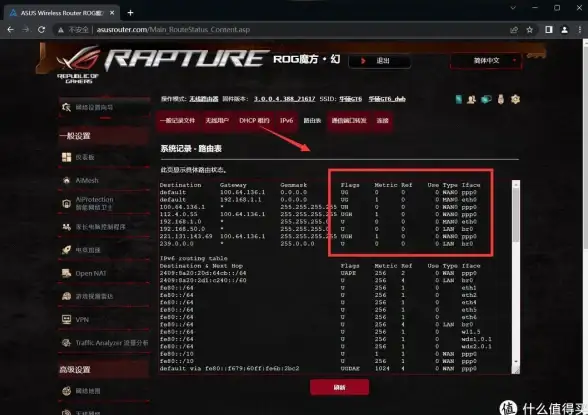Open the browser side panel icon
The image size is (588, 415).
[549, 30]
